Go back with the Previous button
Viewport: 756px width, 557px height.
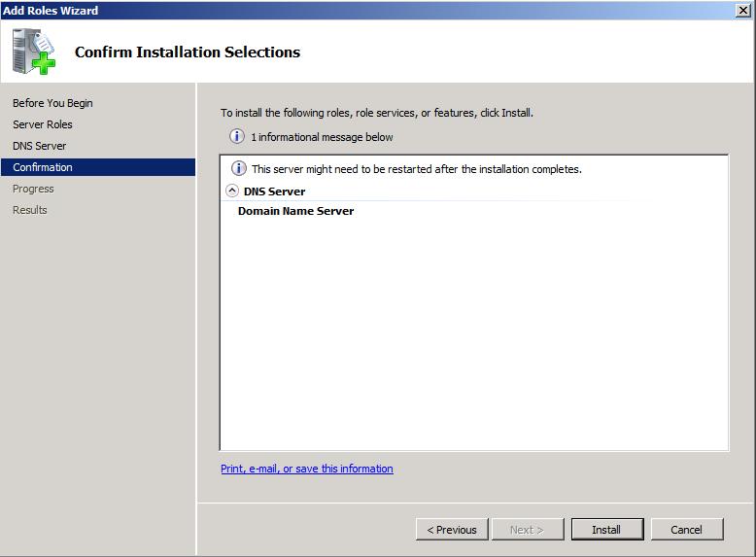pos(452,530)
